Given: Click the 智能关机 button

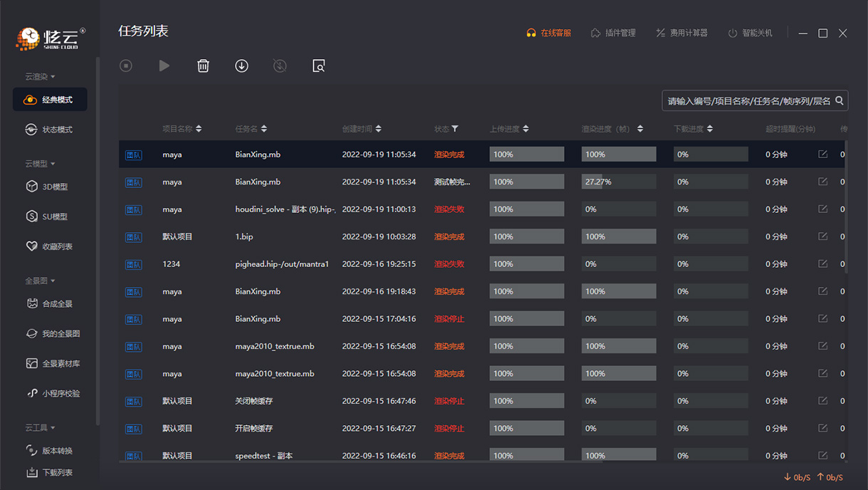Looking at the screenshot, I should pos(750,33).
